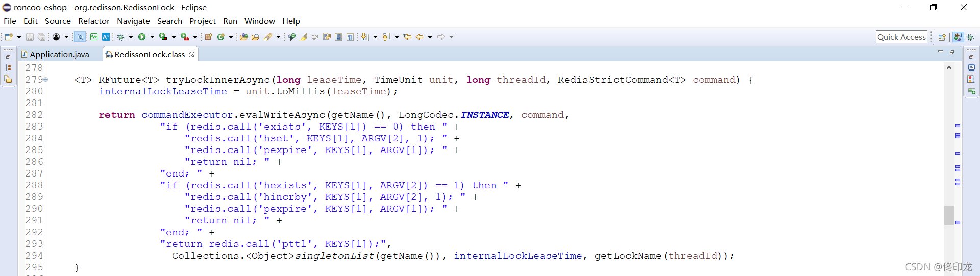Click the Servers view icon in right trim
Screen dimensions: 980x276
point(971,91)
